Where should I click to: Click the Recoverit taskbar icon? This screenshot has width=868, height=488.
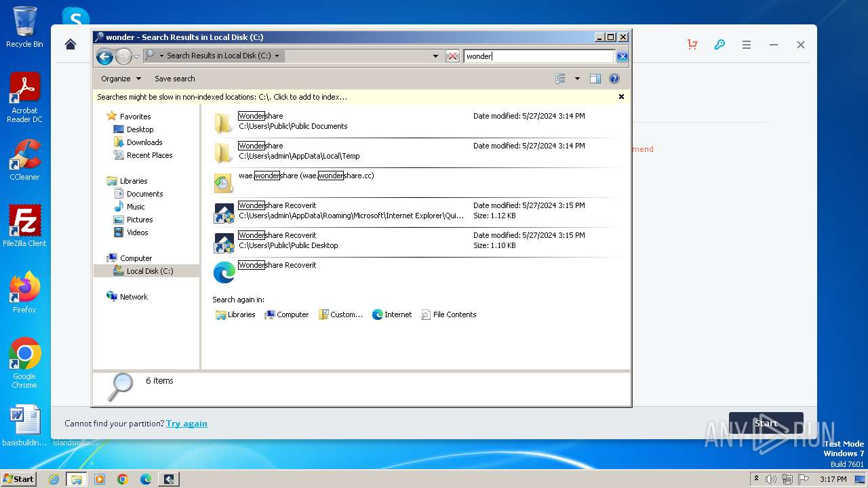(x=169, y=479)
